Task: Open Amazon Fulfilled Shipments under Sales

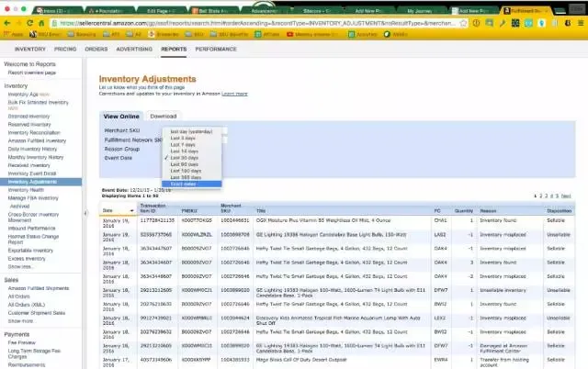Action: click(42, 289)
